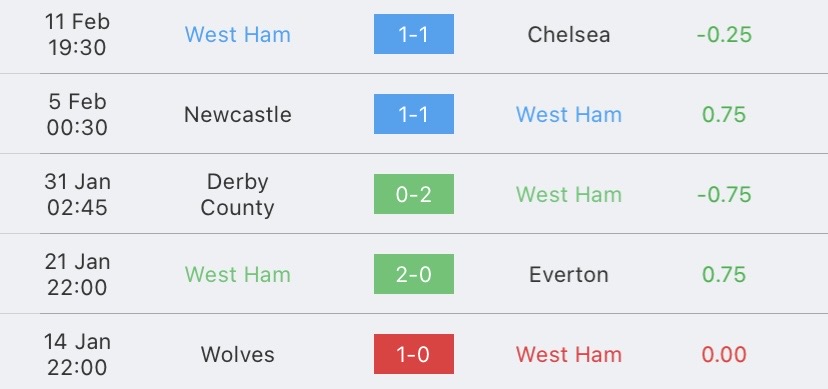
Task: Click the red West Ham name
Action: pos(569,354)
